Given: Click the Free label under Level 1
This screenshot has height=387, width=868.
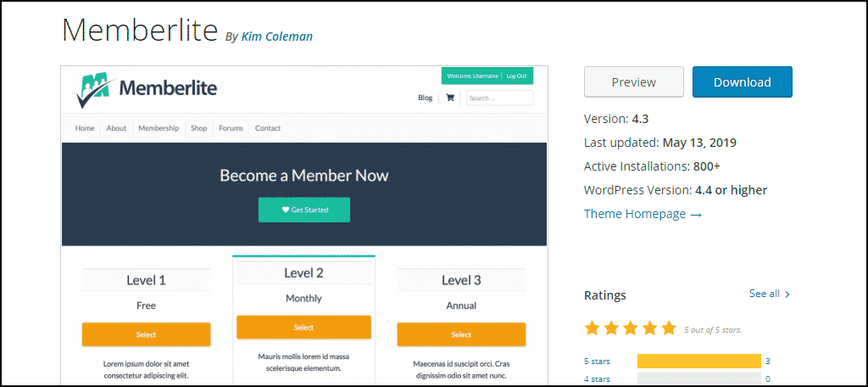Looking at the screenshot, I should (x=146, y=306).
